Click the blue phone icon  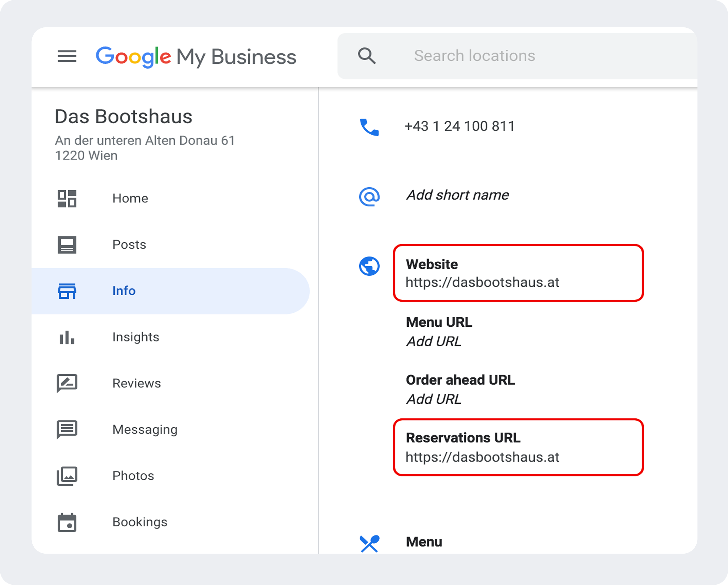tap(369, 127)
